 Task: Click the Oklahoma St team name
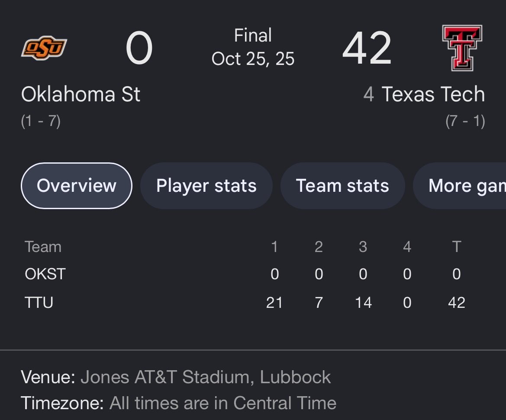(81, 94)
